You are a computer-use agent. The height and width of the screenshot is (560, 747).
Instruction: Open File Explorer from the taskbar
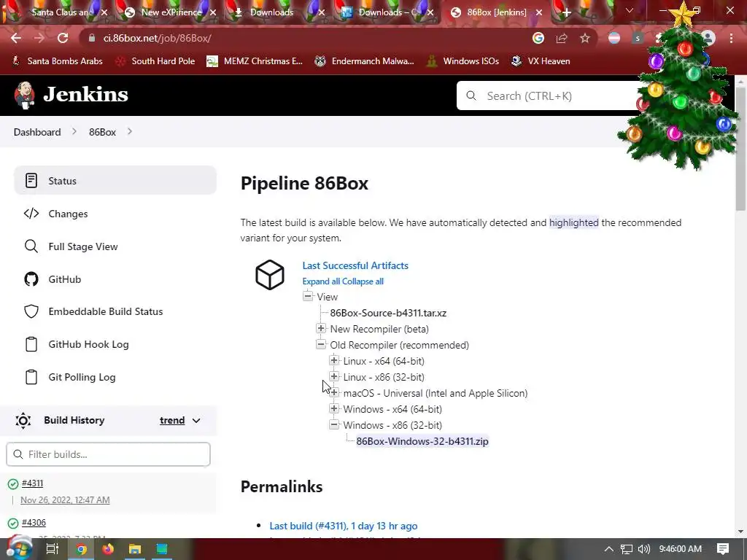pos(135,549)
